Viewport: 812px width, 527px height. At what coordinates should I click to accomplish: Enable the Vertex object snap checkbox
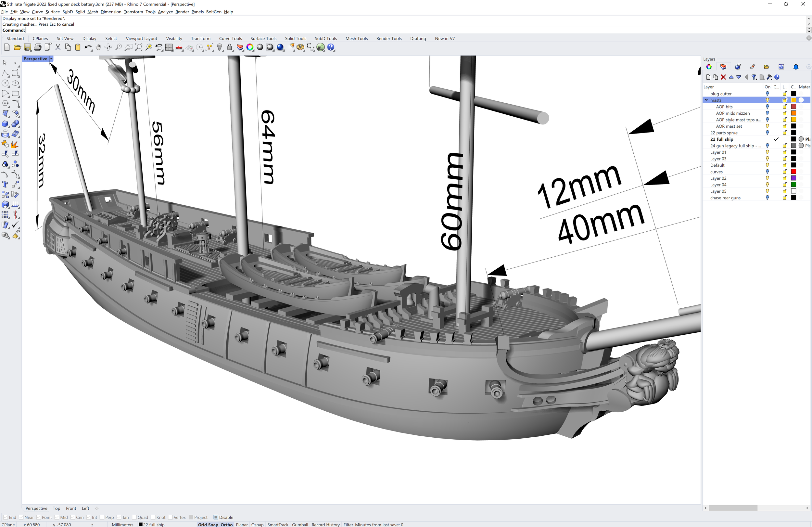tap(170, 517)
